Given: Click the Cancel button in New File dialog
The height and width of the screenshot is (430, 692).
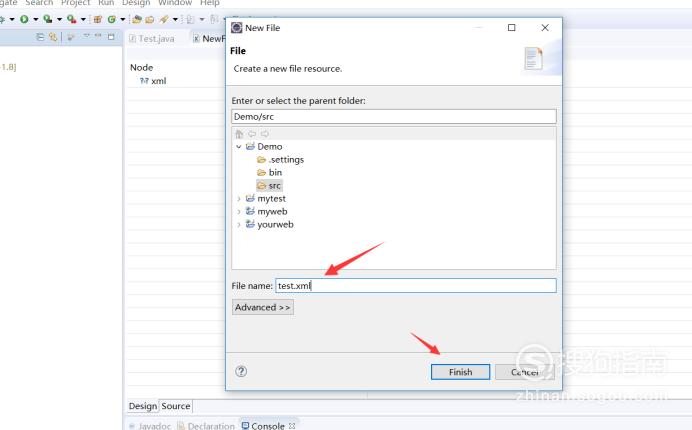Looking at the screenshot, I should (524, 372).
